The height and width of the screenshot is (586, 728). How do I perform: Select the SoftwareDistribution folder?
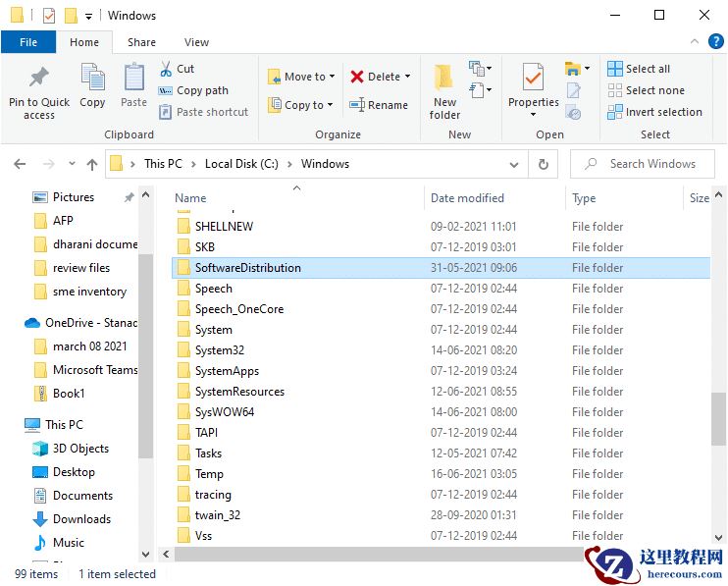coord(442,268)
